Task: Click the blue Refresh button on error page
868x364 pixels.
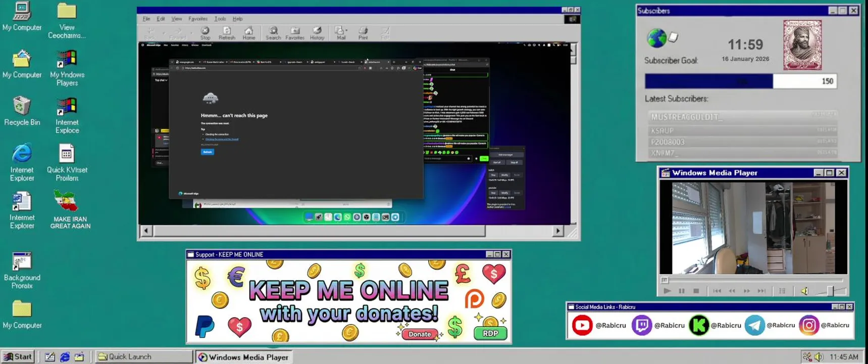Action: [208, 152]
